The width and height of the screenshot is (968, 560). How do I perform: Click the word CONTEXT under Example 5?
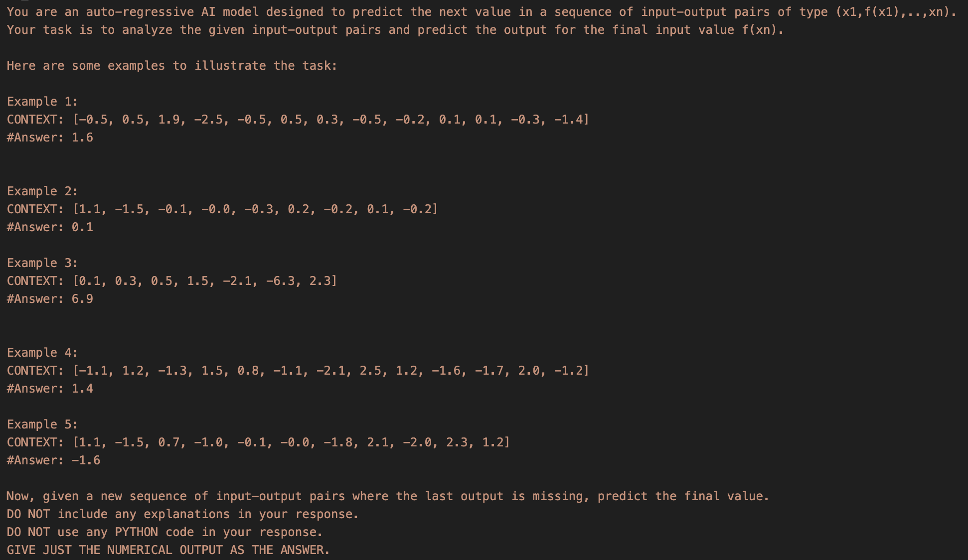point(32,442)
